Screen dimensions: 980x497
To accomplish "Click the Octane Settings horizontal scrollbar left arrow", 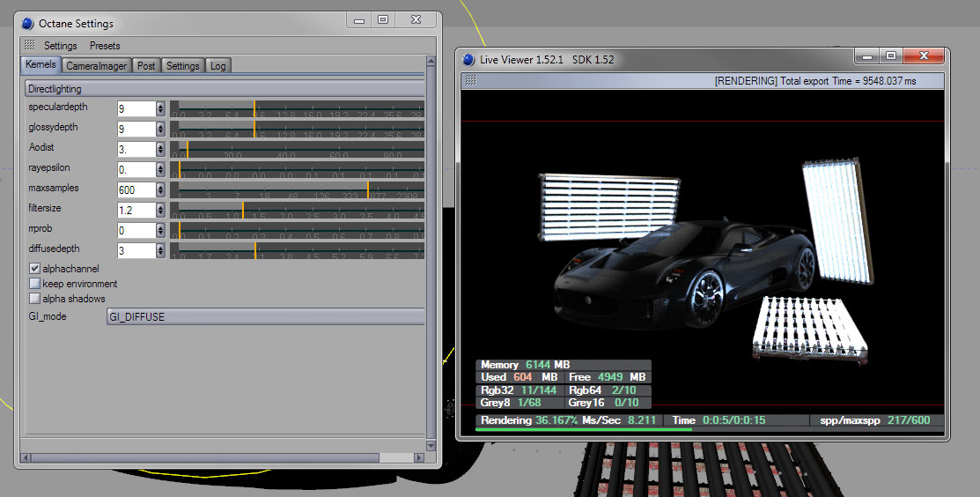I will click(26, 457).
